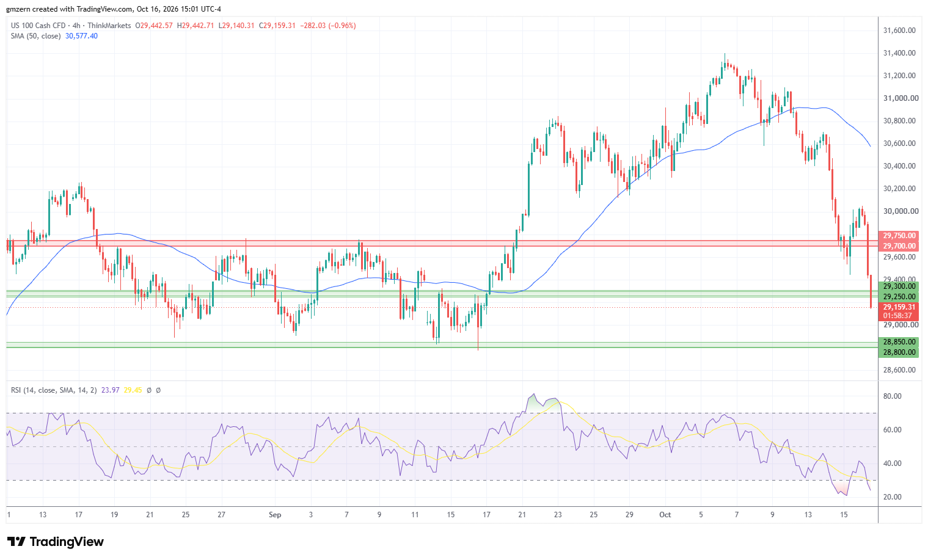Click 30,800.00 on the price axis
928x560 pixels.
899,121
